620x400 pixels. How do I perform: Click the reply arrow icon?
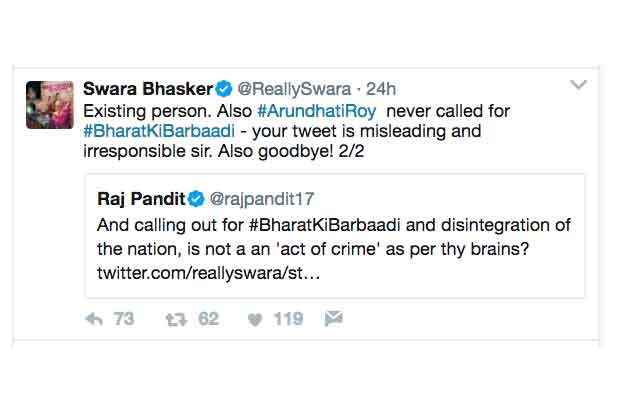coord(95,319)
